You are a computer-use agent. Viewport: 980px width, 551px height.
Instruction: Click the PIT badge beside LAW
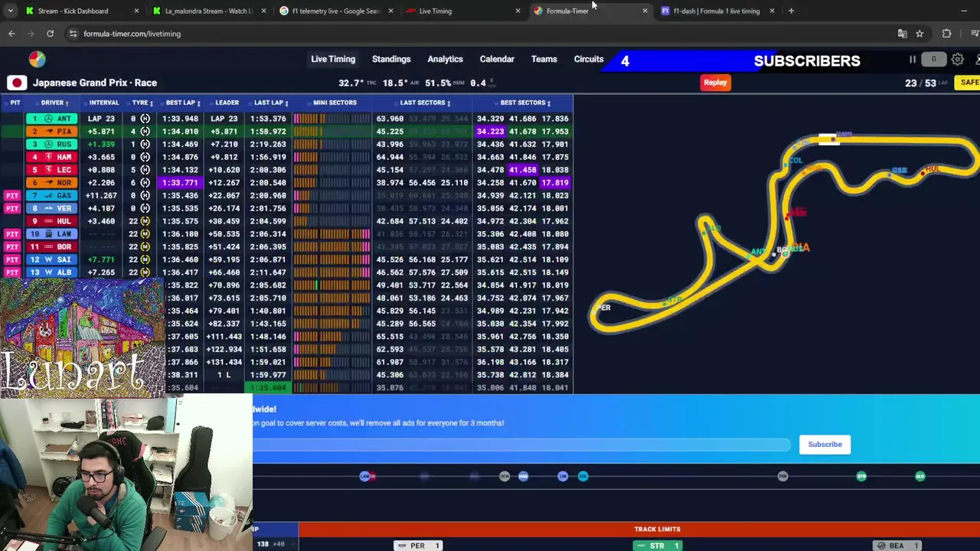11,234
